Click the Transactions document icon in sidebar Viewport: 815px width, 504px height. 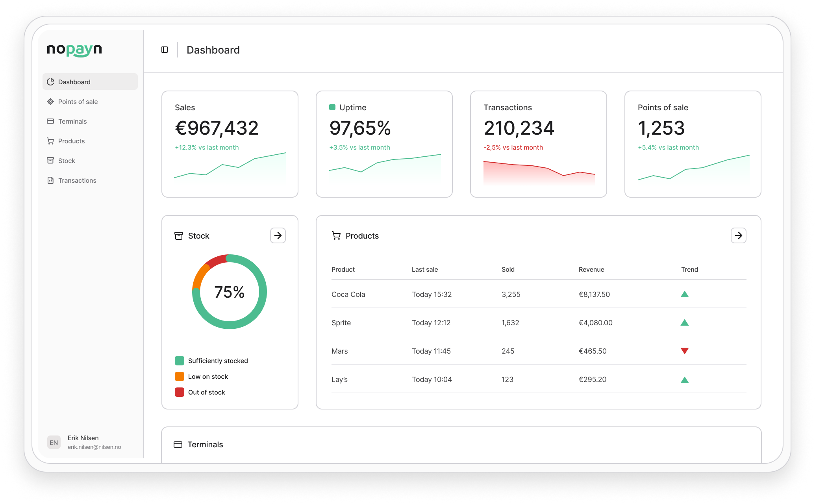point(50,180)
